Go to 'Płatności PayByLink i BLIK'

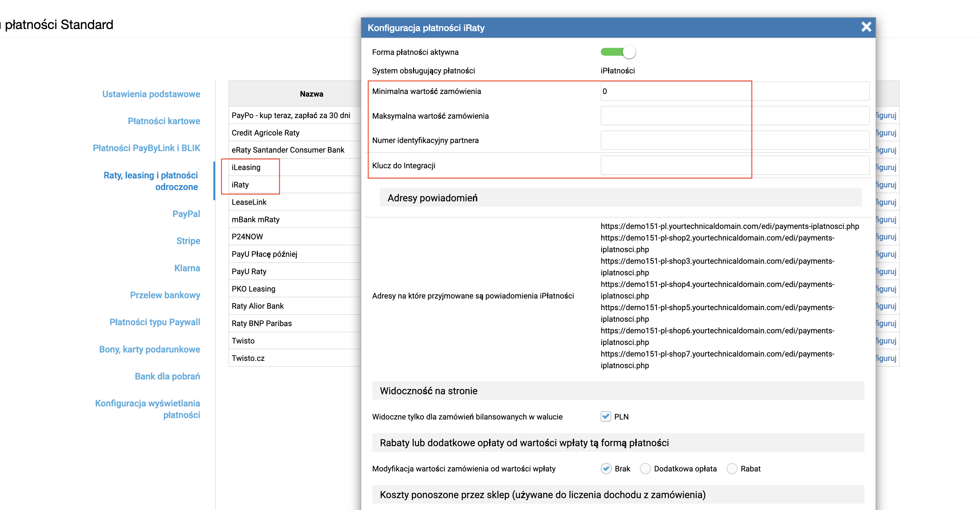click(146, 148)
